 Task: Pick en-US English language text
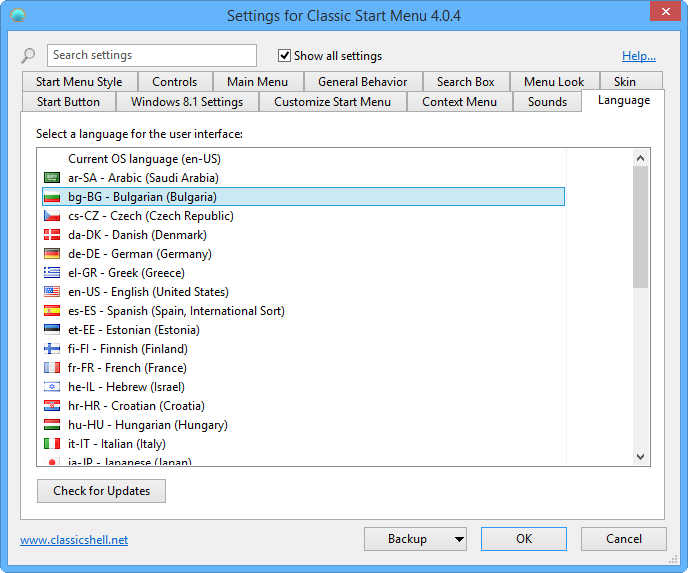(x=148, y=292)
